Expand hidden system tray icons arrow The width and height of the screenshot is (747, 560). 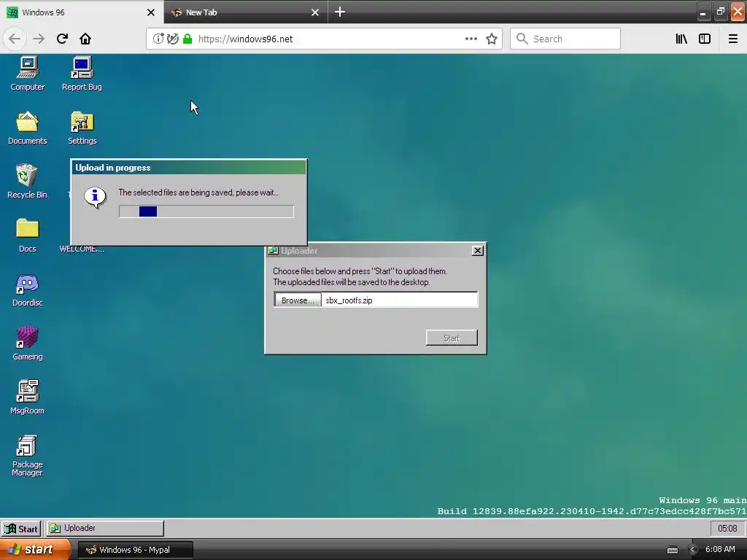pos(692,550)
